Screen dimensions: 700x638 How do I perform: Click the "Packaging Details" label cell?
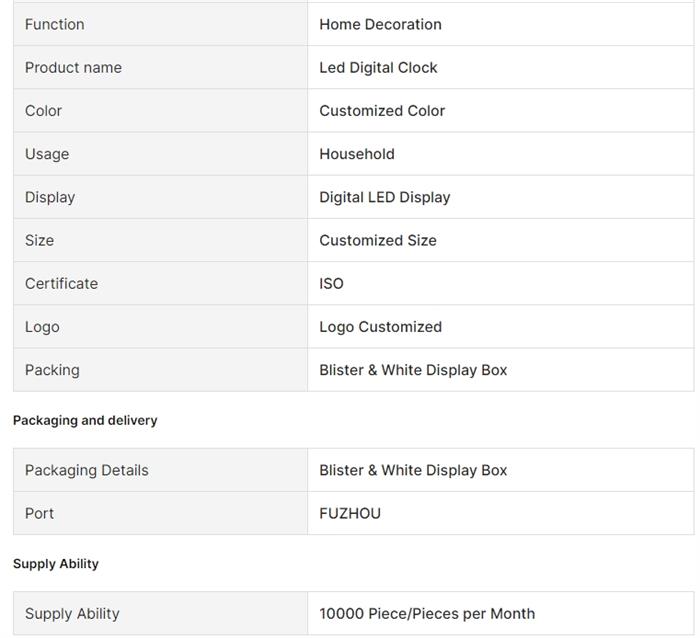tap(87, 470)
